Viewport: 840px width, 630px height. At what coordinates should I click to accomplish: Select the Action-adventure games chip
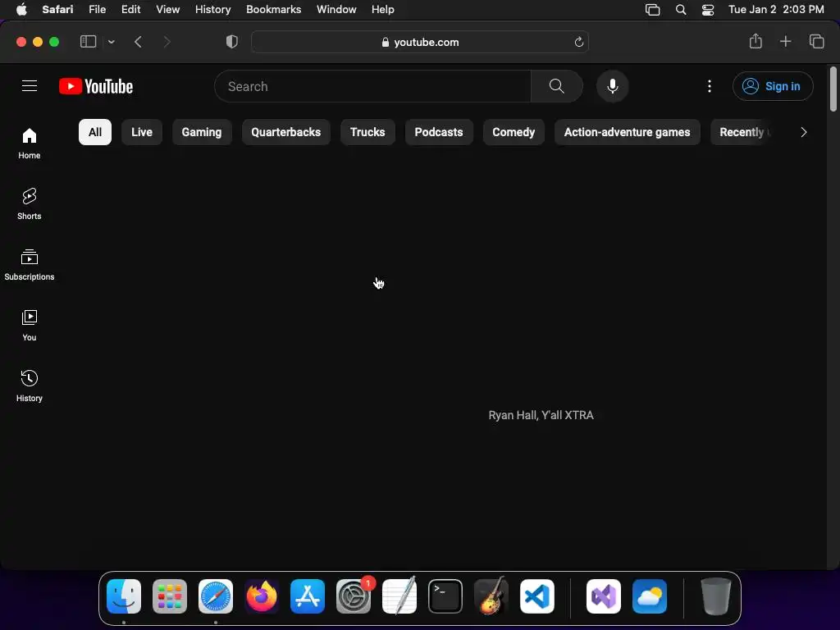627,132
